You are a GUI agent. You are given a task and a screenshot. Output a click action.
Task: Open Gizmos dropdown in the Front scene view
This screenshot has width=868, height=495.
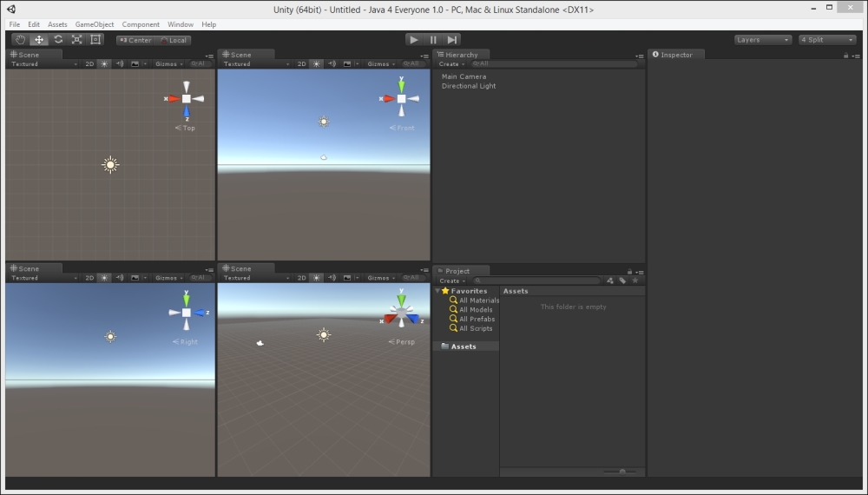point(381,64)
